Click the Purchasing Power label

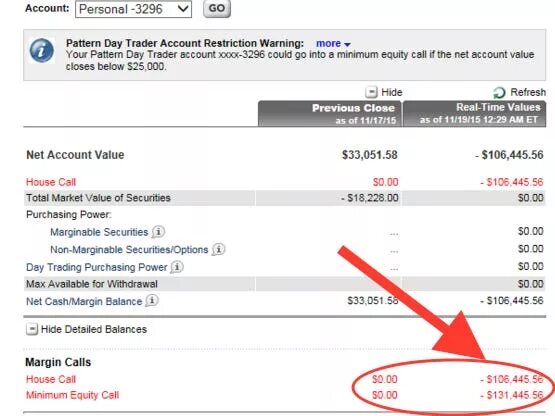[69, 215]
